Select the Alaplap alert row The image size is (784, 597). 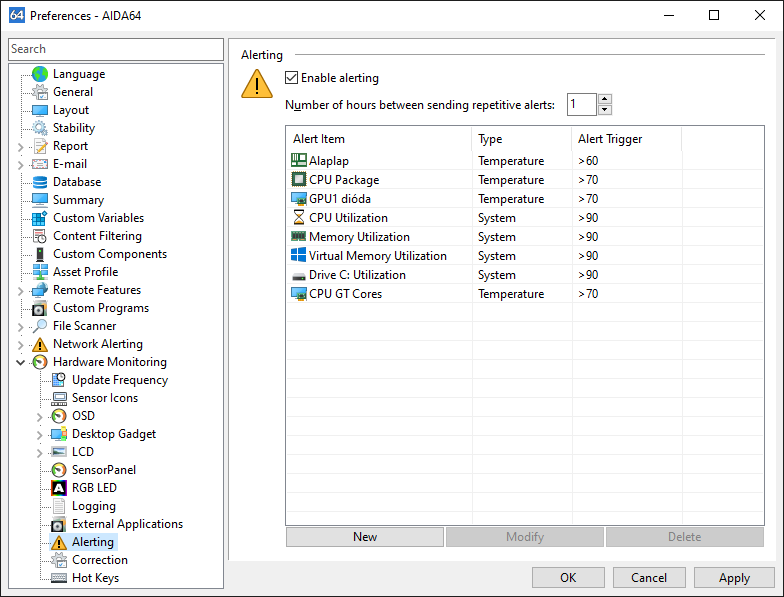(x=525, y=161)
